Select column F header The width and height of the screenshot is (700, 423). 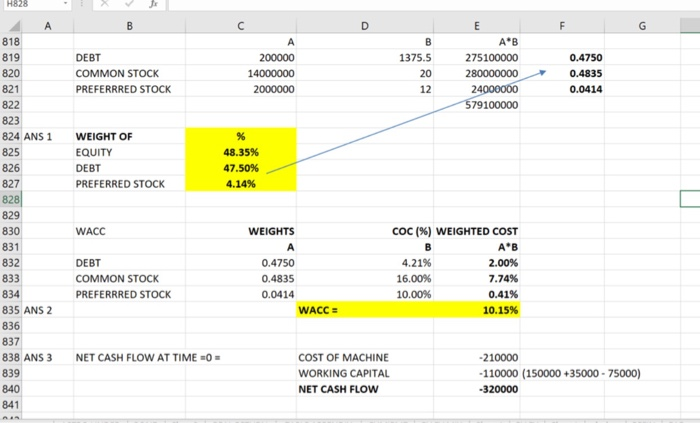[x=562, y=26]
